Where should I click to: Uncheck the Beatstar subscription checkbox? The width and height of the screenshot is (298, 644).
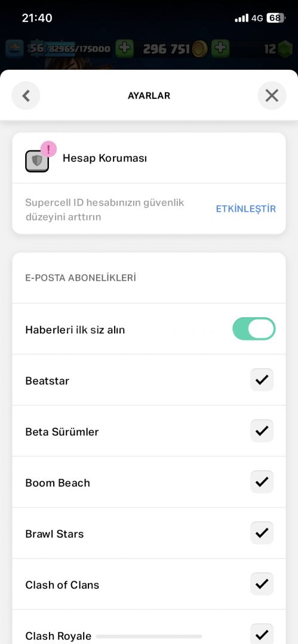262,380
